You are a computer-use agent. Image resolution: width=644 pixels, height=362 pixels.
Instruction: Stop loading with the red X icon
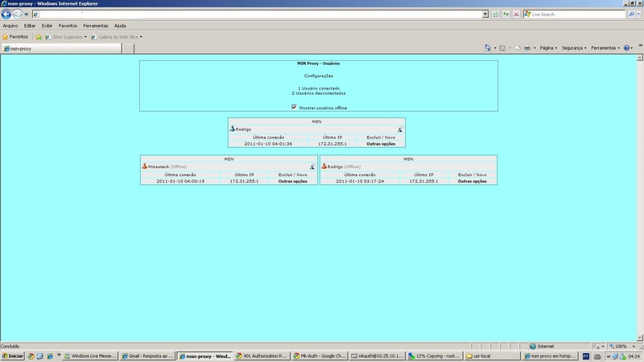pos(516,14)
